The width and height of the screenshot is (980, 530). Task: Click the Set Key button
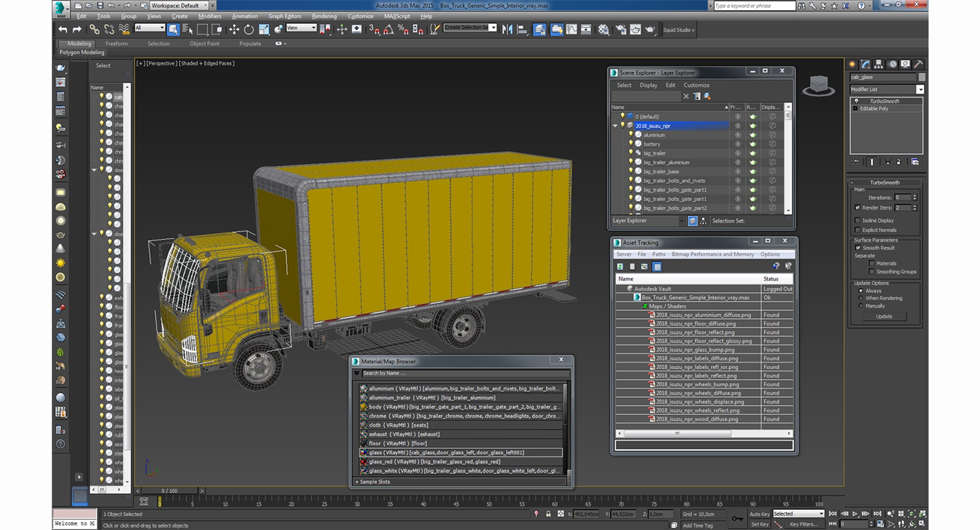pyautogui.click(x=759, y=524)
